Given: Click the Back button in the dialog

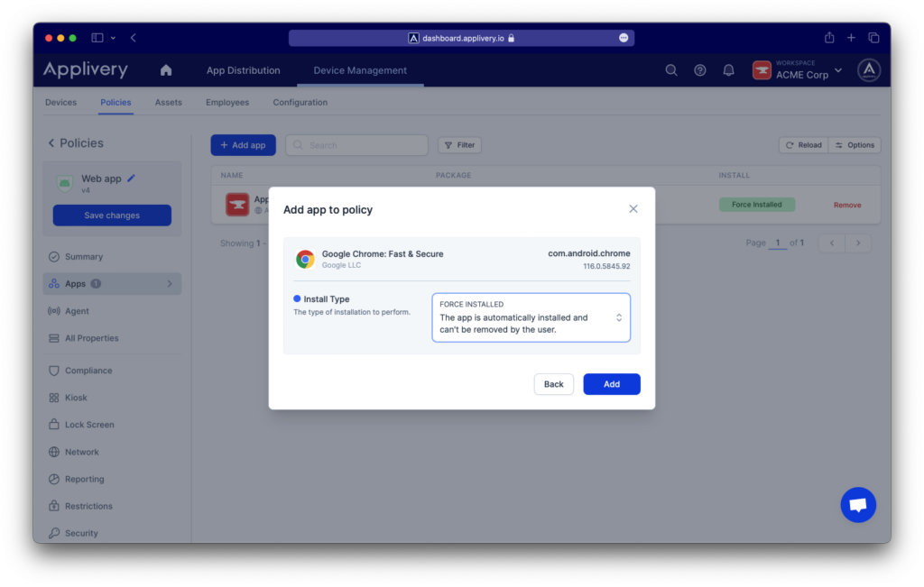Looking at the screenshot, I should pos(553,384).
